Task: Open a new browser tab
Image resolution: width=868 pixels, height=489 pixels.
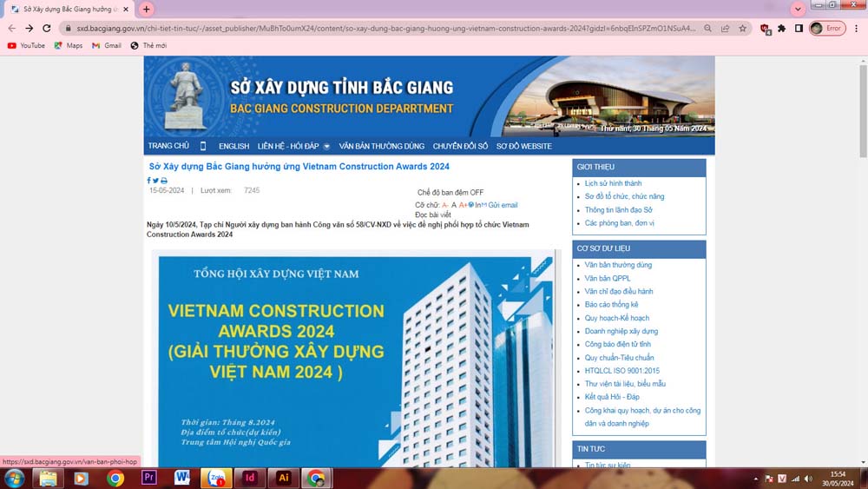Action: point(146,9)
